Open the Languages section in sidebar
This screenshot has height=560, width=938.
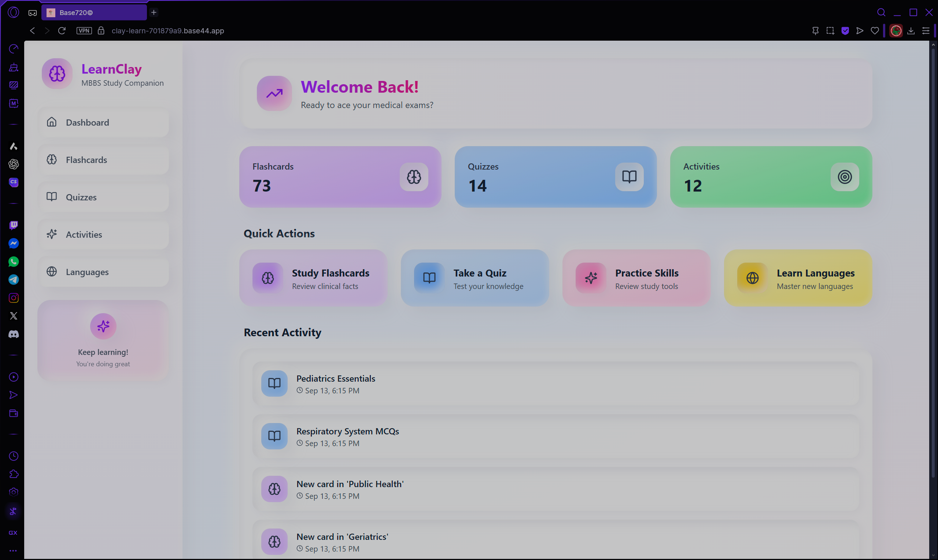click(103, 272)
